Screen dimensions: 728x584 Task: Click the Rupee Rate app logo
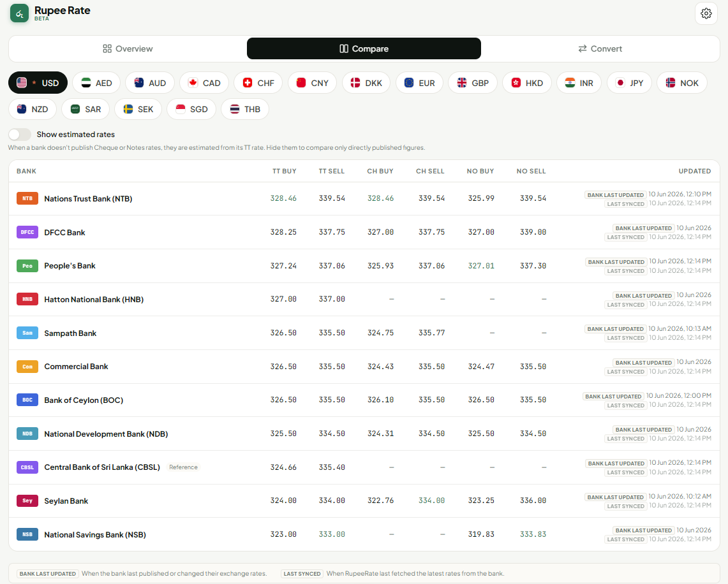tap(20, 13)
